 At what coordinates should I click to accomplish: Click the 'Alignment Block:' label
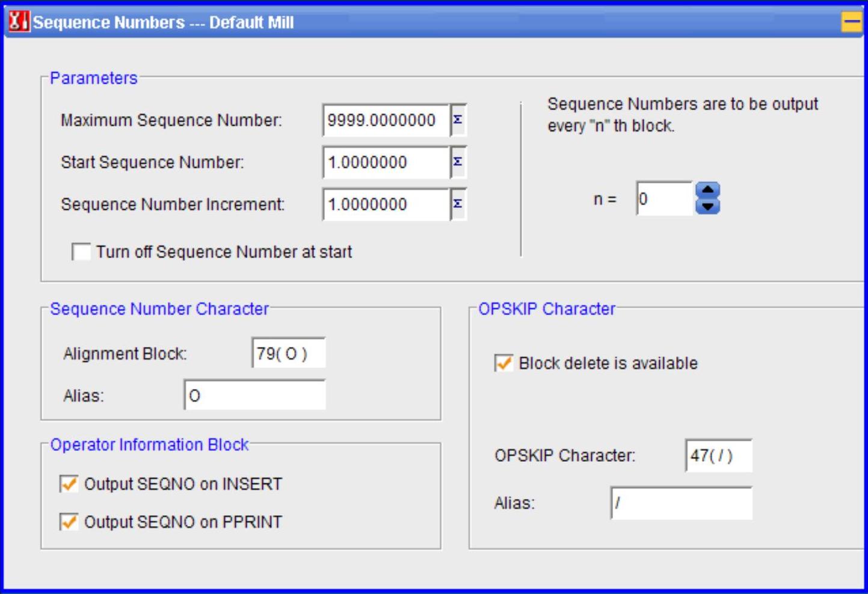pos(125,354)
